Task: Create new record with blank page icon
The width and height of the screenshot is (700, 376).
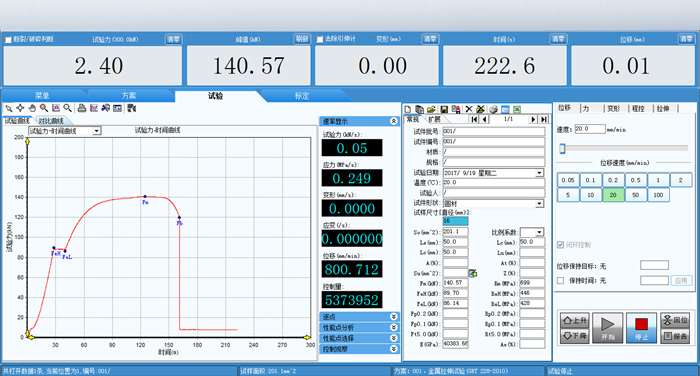Action: click(408, 109)
